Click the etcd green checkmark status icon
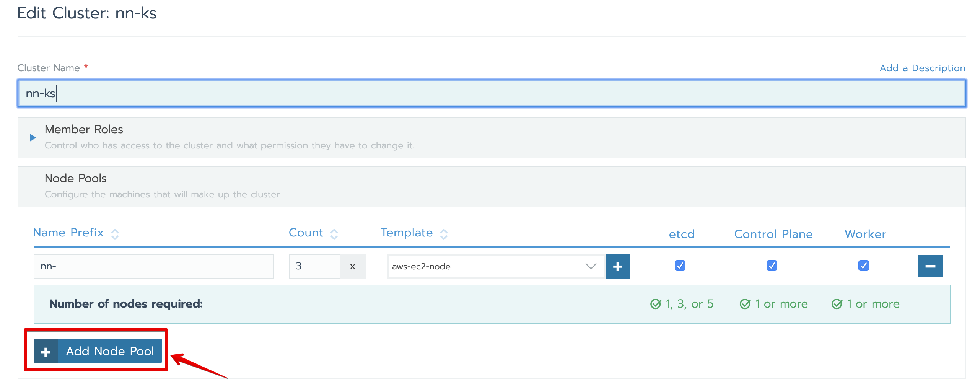 point(656,304)
